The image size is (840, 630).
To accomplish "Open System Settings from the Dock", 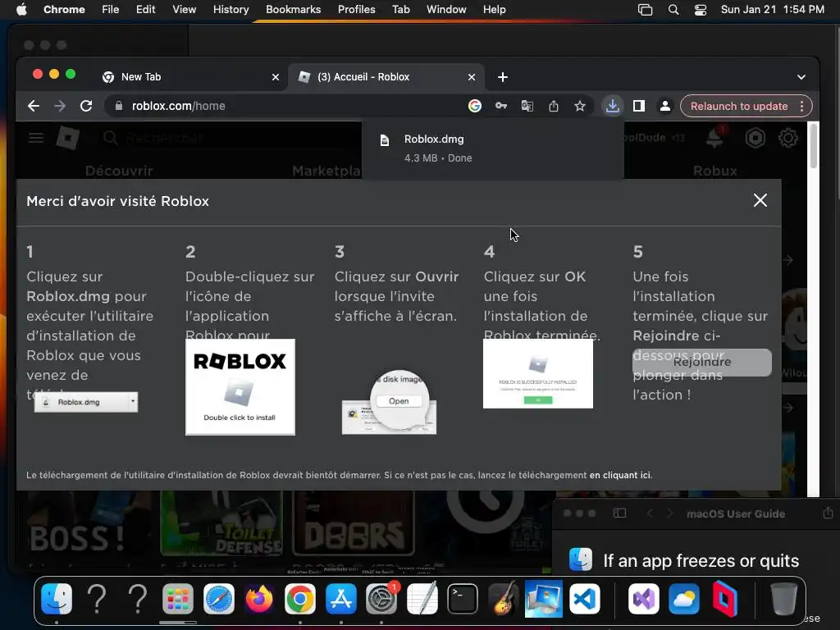I will (381, 598).
